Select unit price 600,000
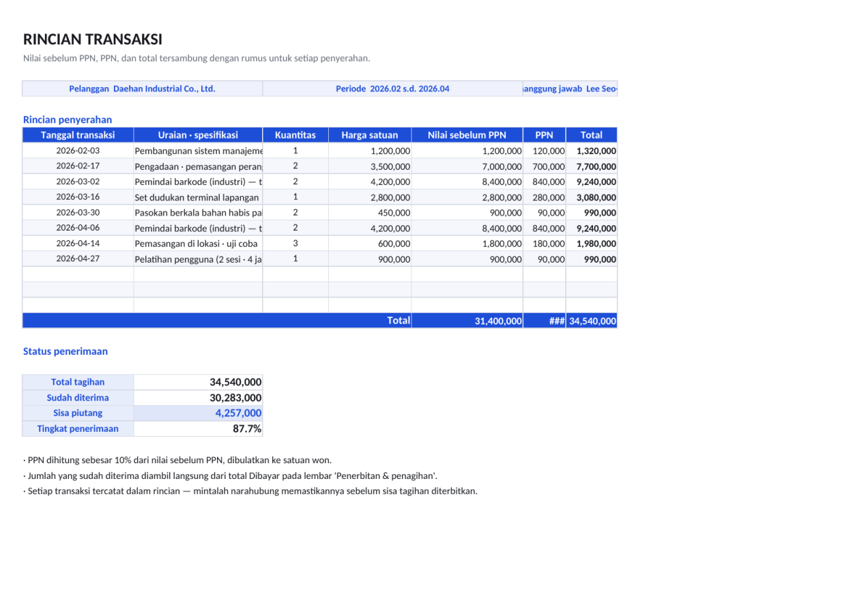The width and height of the screenshot is (868, 614). (x=370, y=244)
